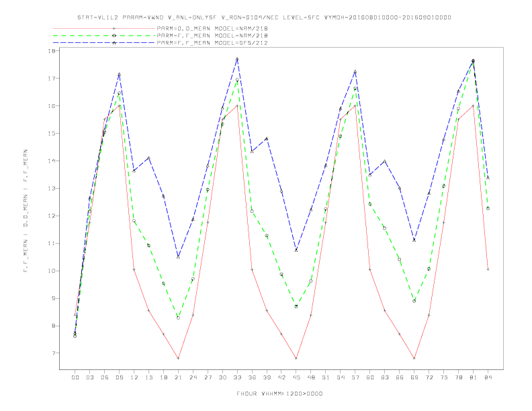Image resolution: width=532 pixels, height=411 pixels.
Task: Click y-axis tick label 16
Action: click(x=52, y=106)
